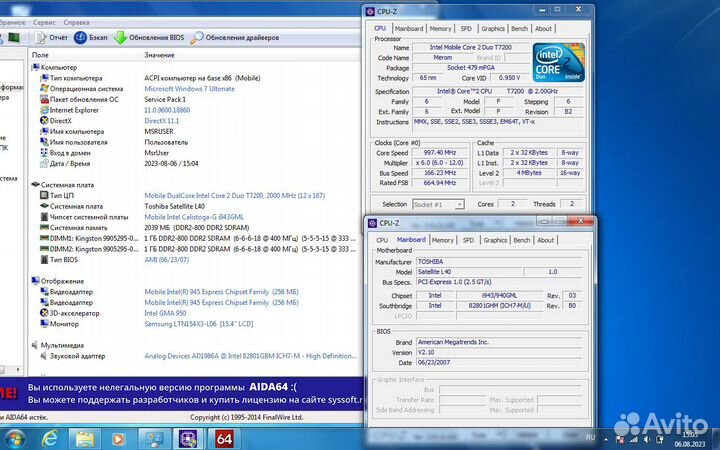Viewport: 720px width, 450px height.
Task: Click the Значение column header
Action: [x=159, y=55]
